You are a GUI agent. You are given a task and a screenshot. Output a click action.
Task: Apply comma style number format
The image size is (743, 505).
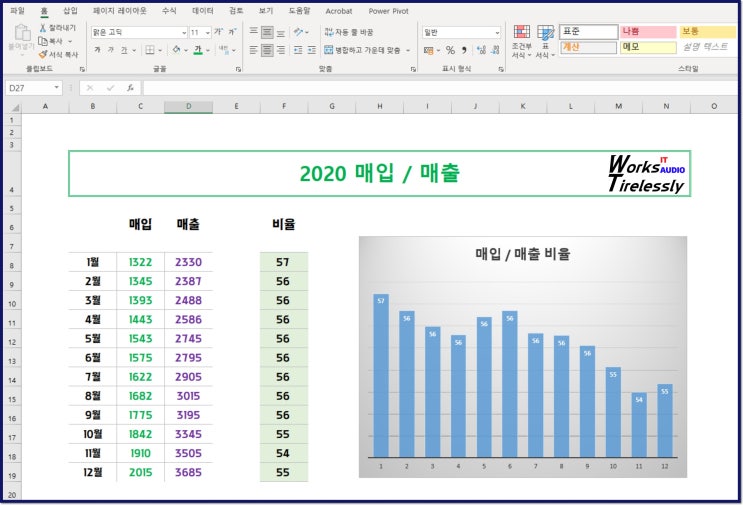click(464, 50)
